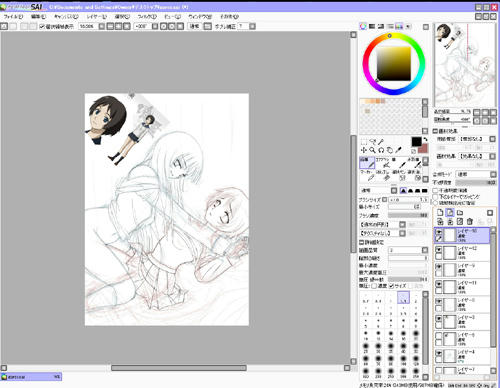
Task: Select the eyedropper tool
Action: tap(398, 150)
